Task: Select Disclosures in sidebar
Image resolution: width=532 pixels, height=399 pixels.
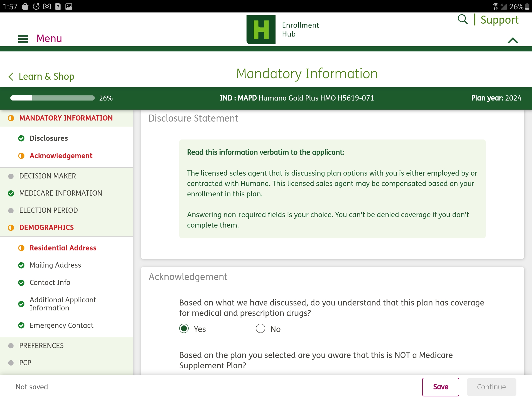Action: click(49, 138)
